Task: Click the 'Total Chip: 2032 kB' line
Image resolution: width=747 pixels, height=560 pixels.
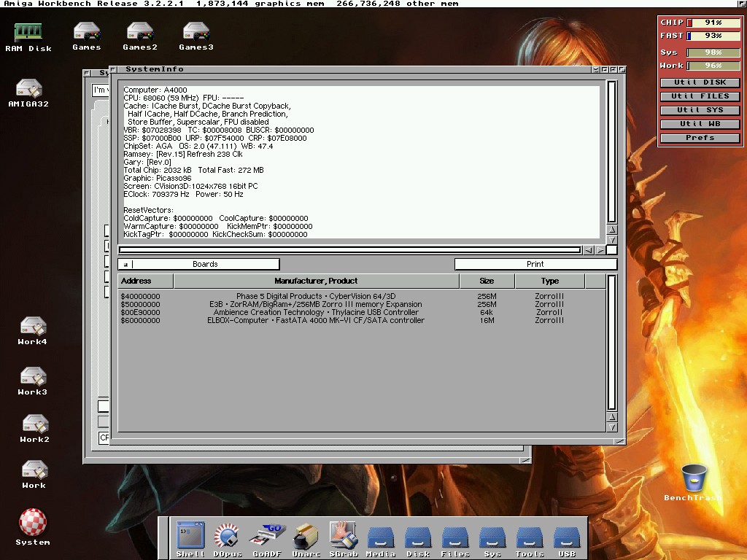Action: (x=158, y=170)
